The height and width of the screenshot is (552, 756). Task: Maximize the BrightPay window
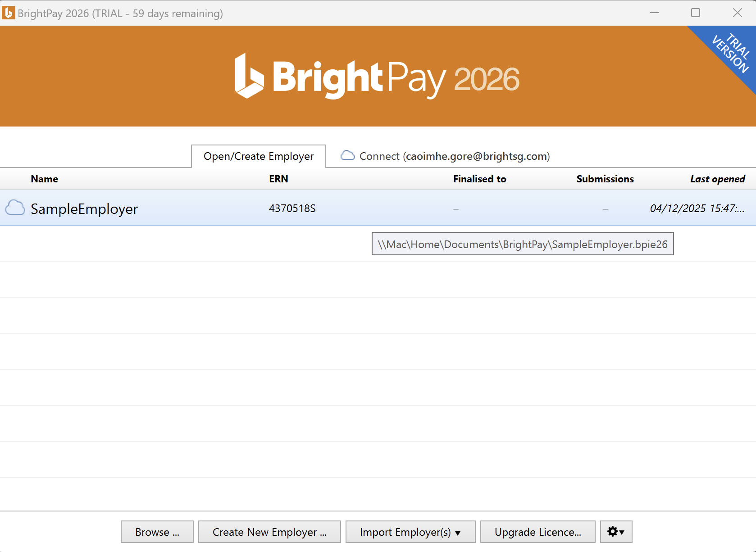(696, 13)
